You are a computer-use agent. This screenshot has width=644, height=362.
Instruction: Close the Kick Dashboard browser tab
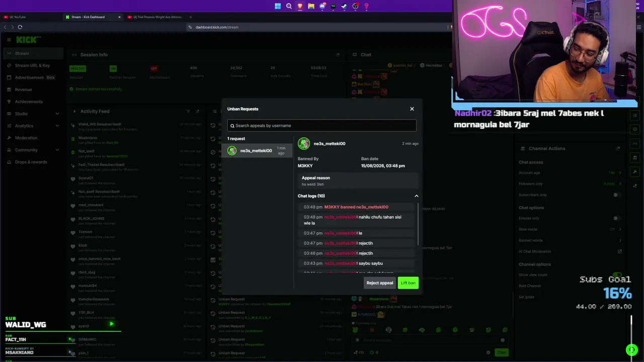[119, 17]
